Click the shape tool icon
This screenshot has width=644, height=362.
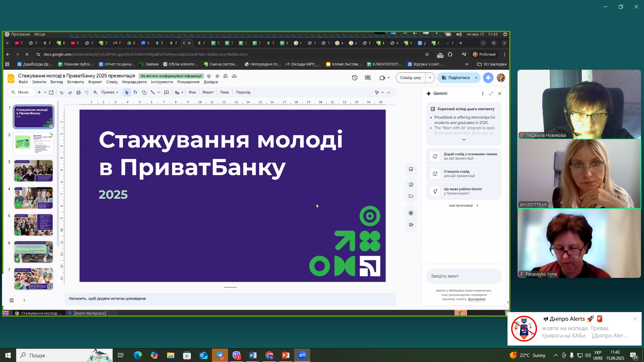(x=144, y=93)
